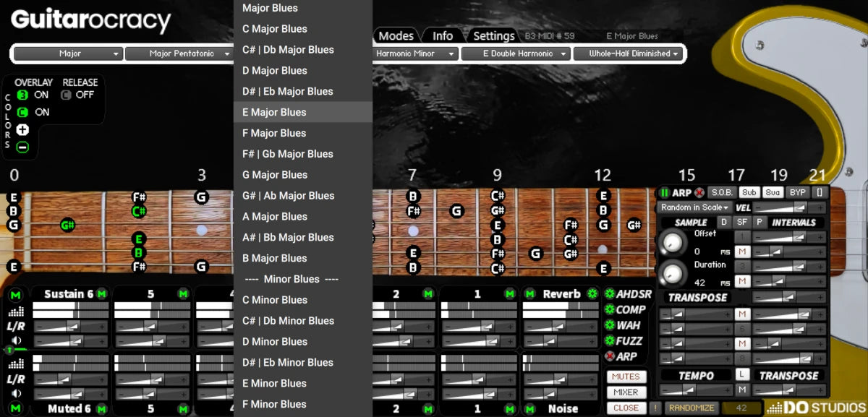Screen dimensions: 868x417
Task: Click the green gear icon beside Reverb
Action: [x=593, y=293]
